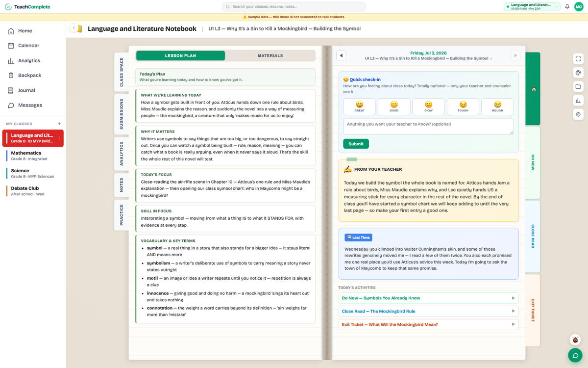Open the notifications bell
Image resolution: width=588 pixels, height=368 pixels.
[x=567, y=7]
